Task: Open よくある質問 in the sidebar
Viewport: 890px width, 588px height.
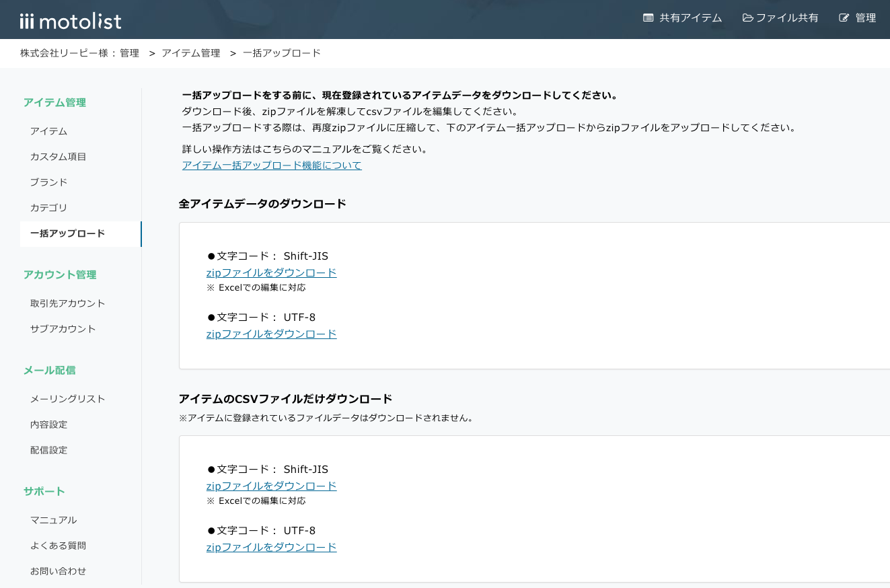Action: 58,546
